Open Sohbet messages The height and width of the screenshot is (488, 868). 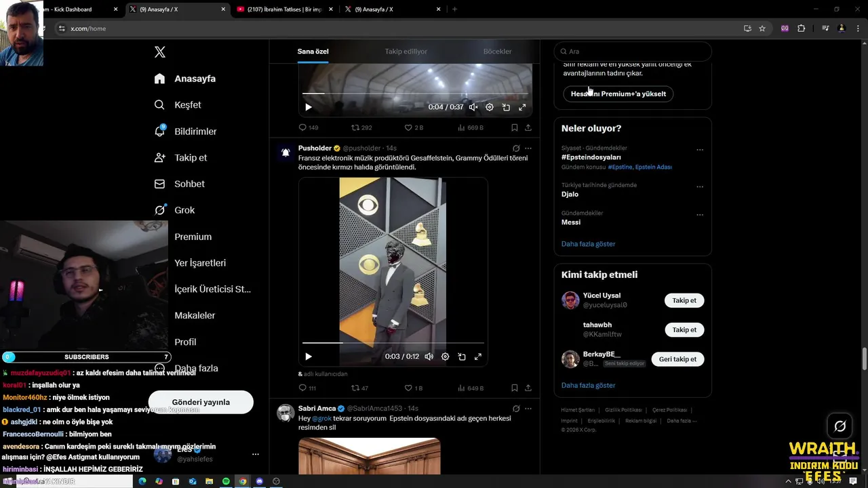pos(179,184)
